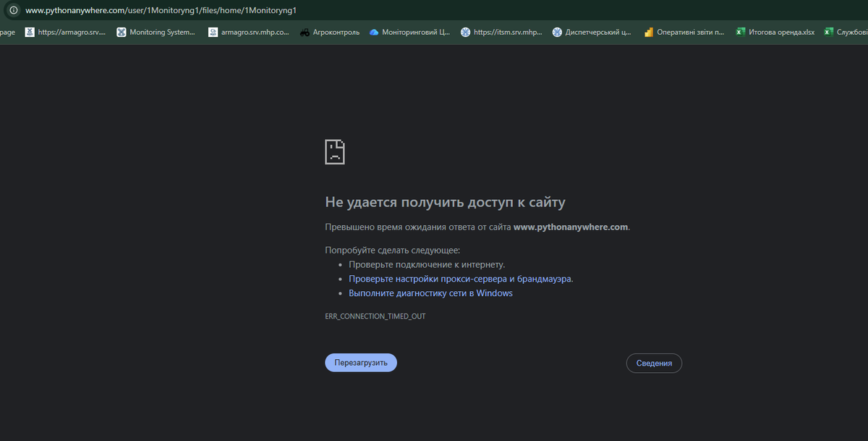The width and height of the screenshot is (868, 441).
Task: Open the Monitoring System bookmark
Action: pos(156,32)
